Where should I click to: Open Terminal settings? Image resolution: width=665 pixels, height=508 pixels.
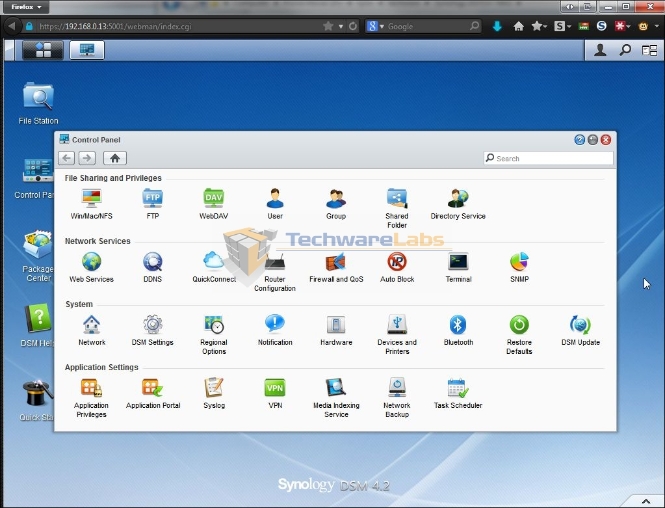(458, 267)
